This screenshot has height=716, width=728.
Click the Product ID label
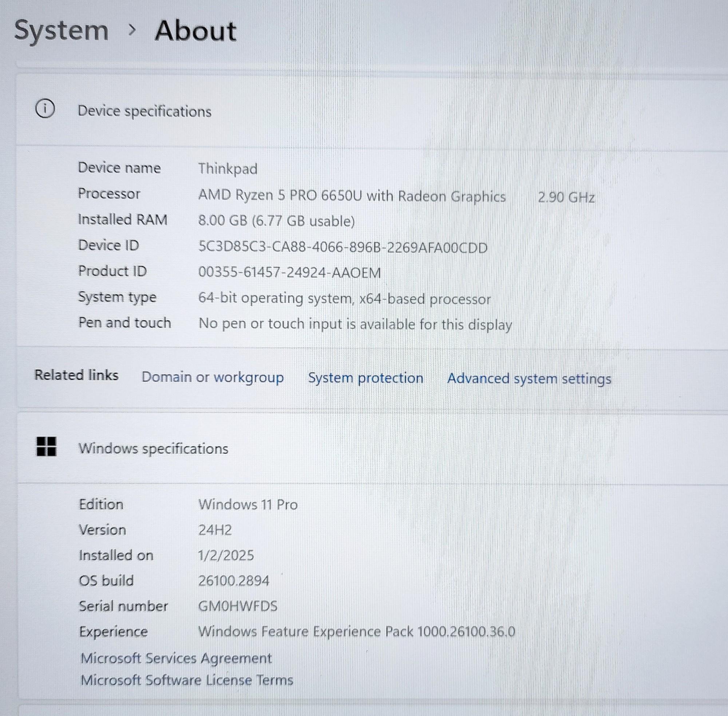tap(112, 271)
